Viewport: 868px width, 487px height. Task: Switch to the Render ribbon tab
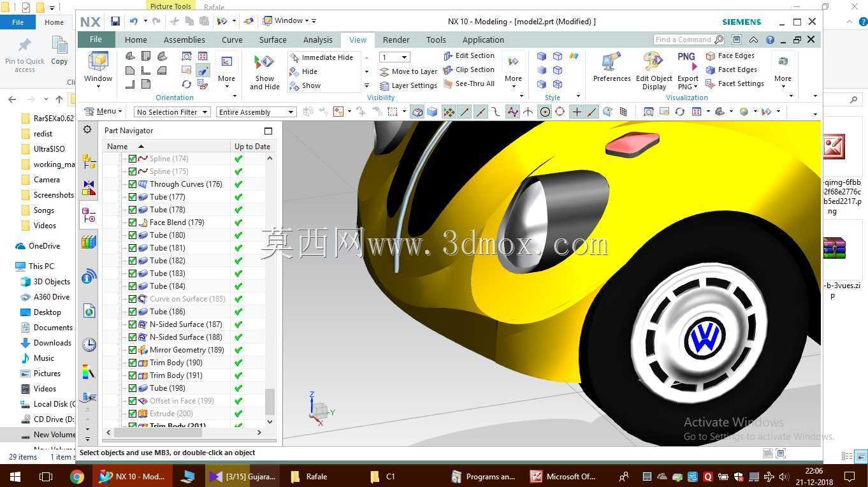(396, 40)
